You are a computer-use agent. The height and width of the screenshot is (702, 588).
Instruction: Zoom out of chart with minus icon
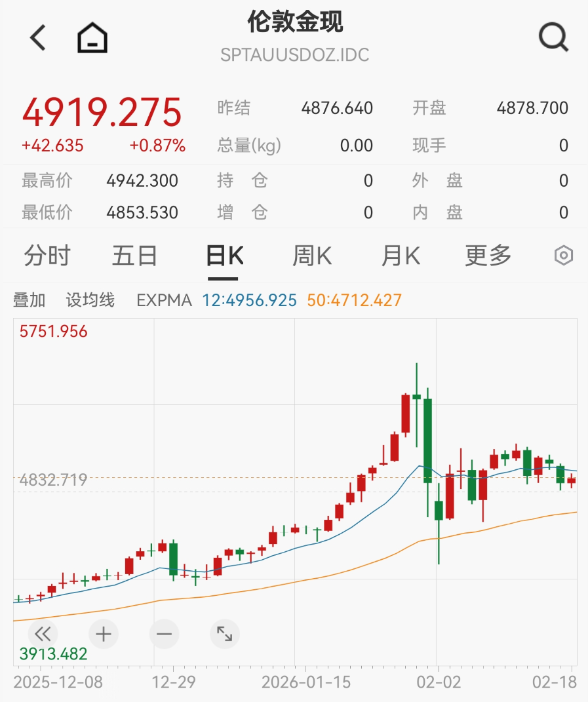163,634
